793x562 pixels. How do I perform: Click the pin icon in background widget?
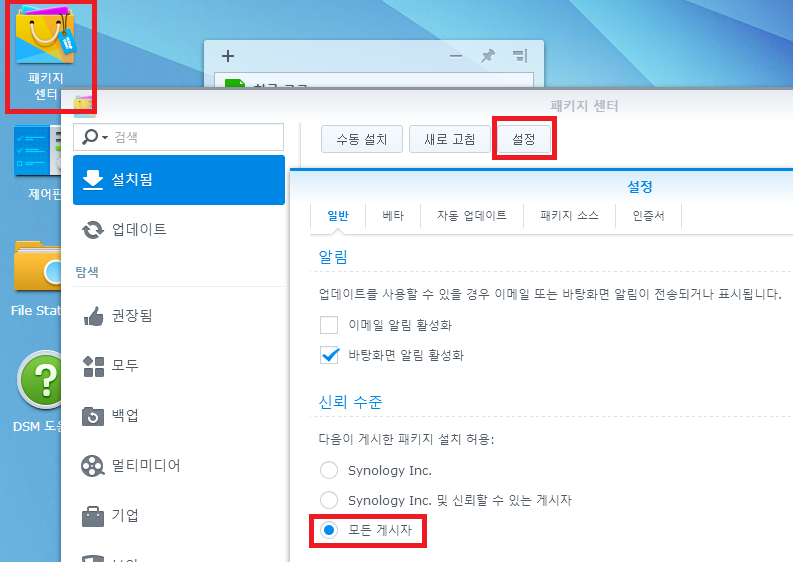(x=487, y=56)
